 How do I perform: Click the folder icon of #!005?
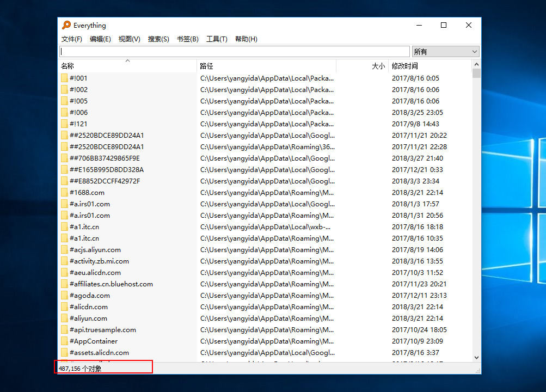pyautogui.click(x=64, y=101)
